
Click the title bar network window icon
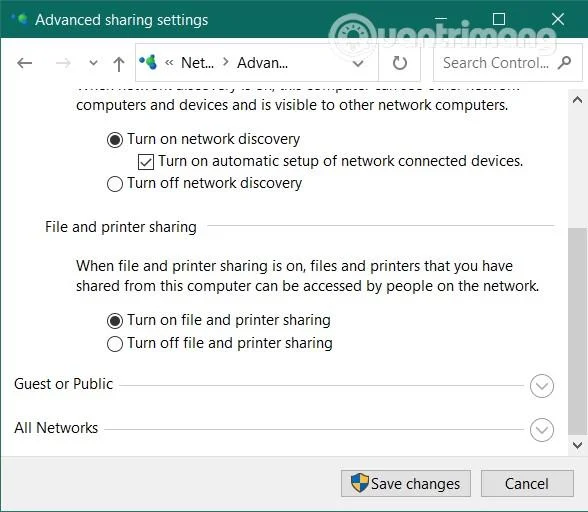pos(20,19)
